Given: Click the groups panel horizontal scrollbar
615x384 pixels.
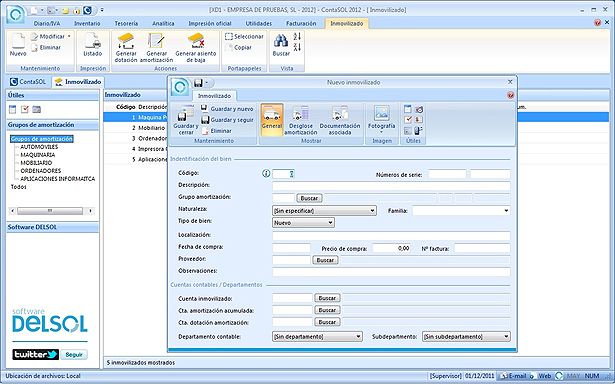Looking at the screenshot, I should (x=52, y=211).
